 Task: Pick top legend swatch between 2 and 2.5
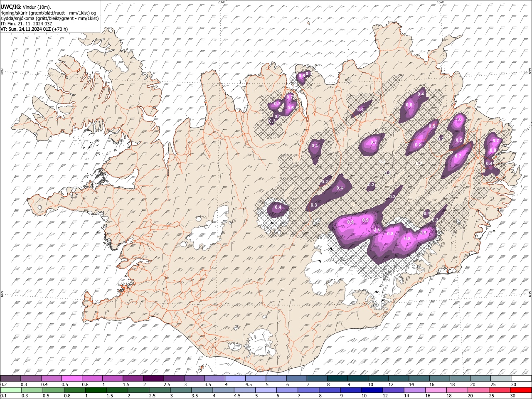coord(153,378)
